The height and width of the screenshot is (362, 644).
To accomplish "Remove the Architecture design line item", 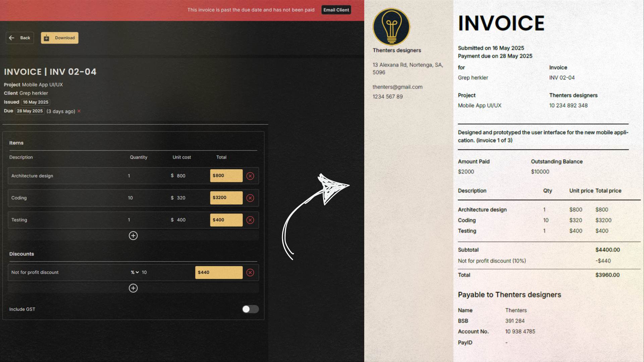I will [x=250, y=176].
